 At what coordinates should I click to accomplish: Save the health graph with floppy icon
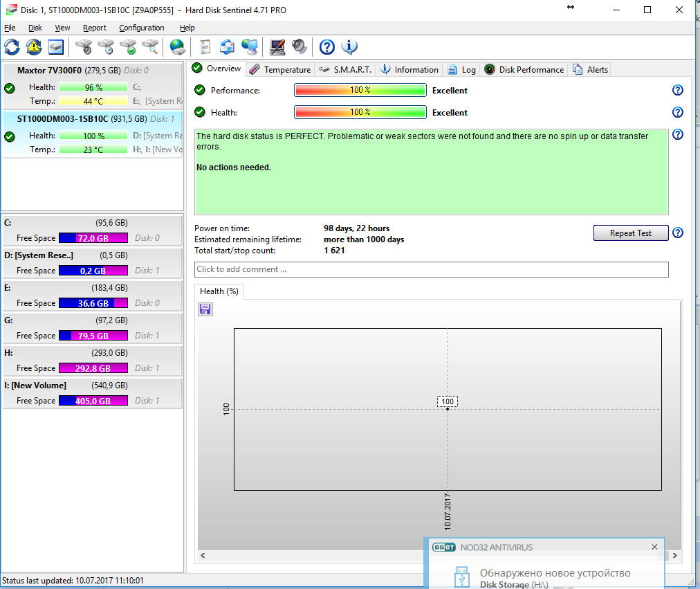[205, 309]
